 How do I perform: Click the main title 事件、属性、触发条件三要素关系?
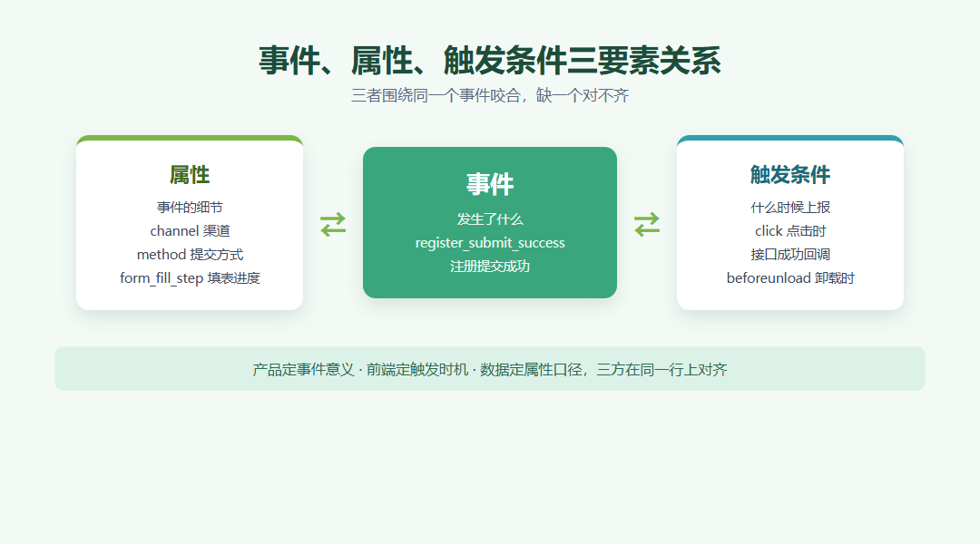490,61
